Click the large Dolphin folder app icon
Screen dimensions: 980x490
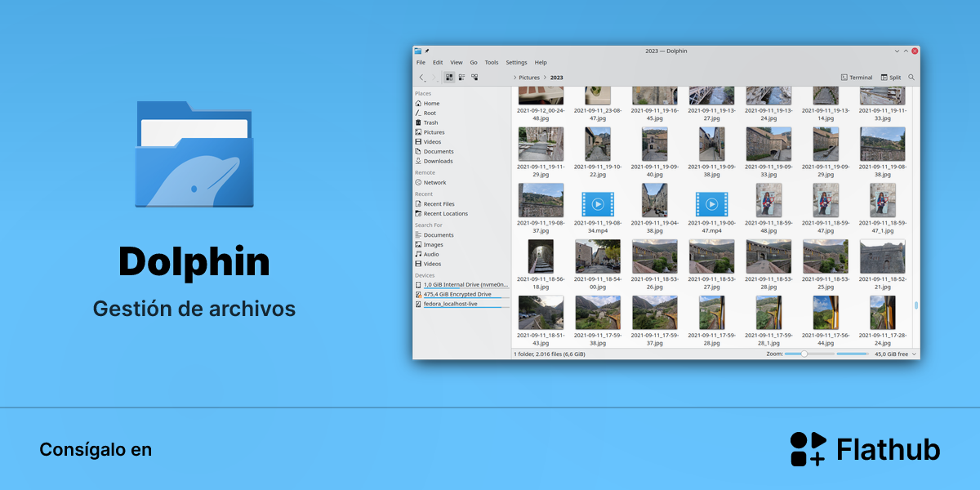(x=194, y=154)
